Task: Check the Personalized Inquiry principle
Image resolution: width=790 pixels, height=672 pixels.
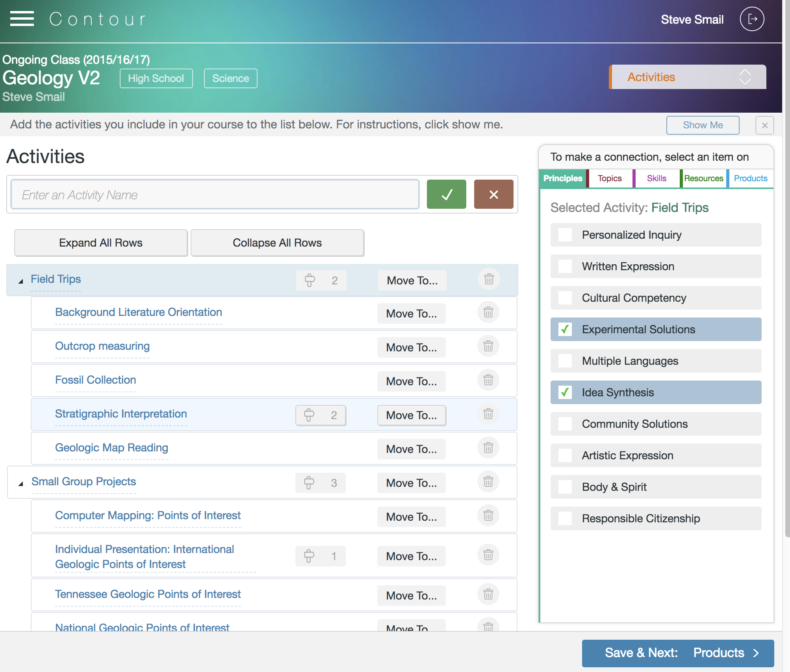Action: coord(566,235)
